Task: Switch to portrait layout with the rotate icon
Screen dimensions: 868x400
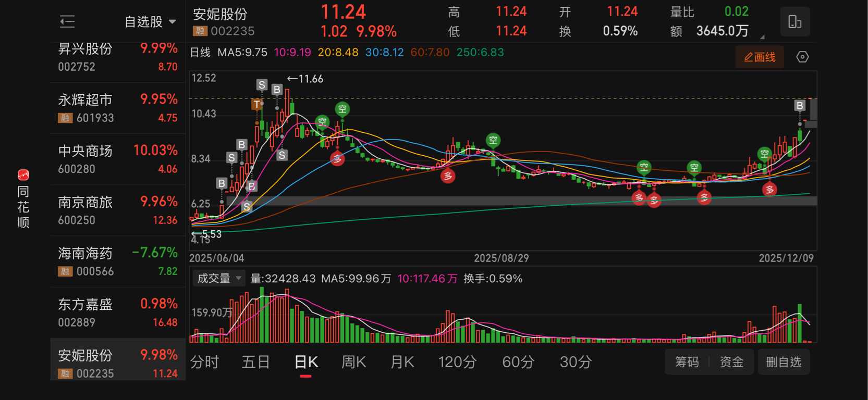Action: pyautogui.click(x=794, y=21)
